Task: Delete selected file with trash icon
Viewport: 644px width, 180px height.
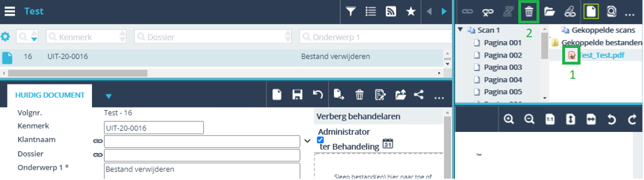Action: click(529, 12)
